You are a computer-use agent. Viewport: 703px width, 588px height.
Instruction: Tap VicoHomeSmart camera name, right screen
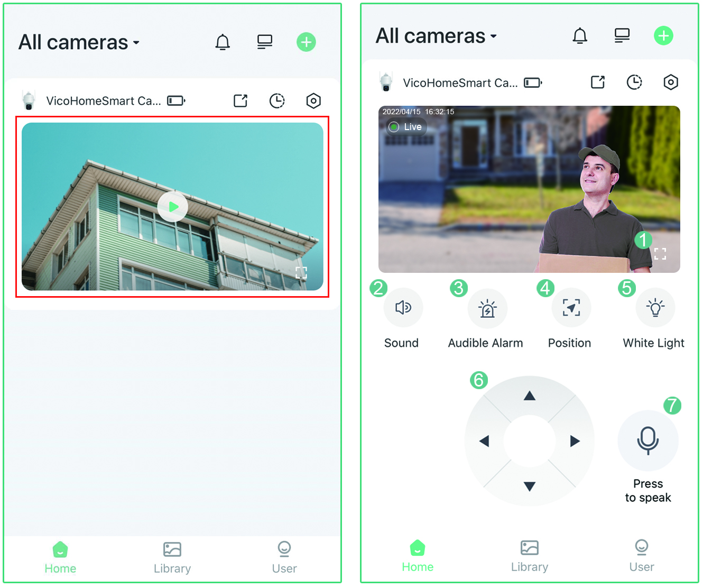click(460, 83)
